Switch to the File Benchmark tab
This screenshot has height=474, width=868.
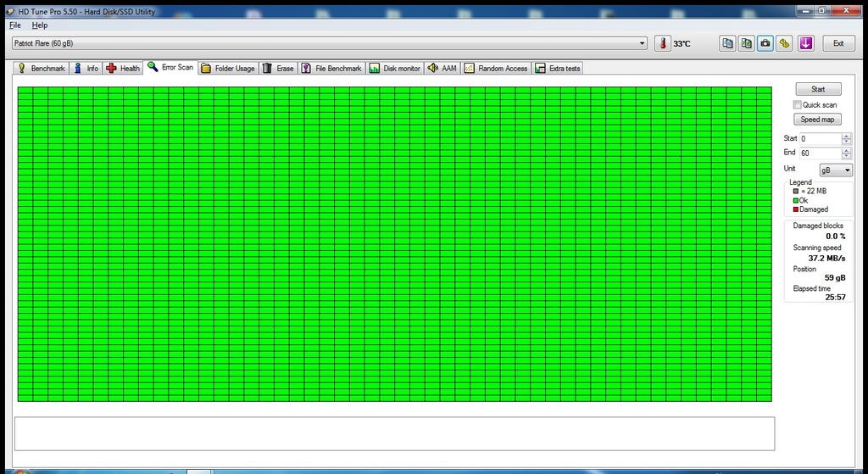[331, 68]
